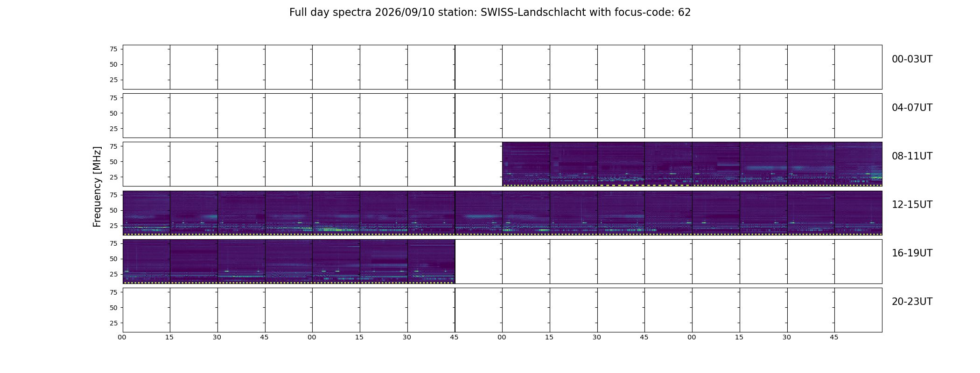Select first spectrogram tile in 08-11UT row
The height and width of the screenshot is (373, 980).
(x=526, y=164)
